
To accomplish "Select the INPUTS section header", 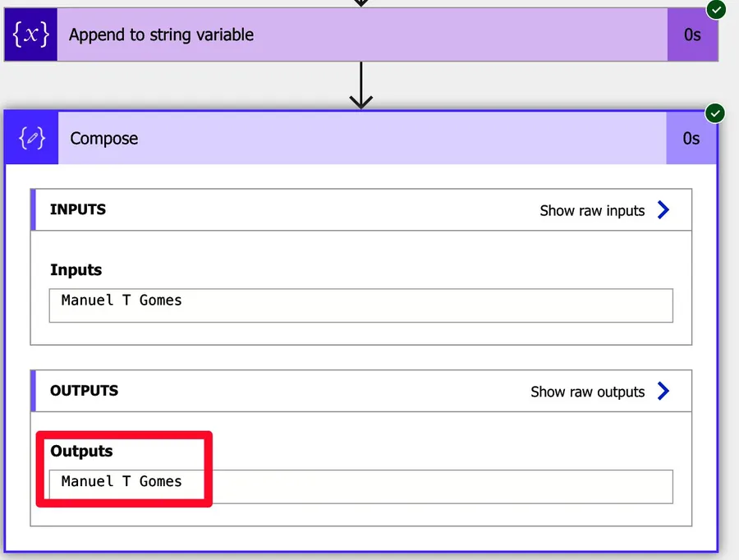I will coord(78,209).
